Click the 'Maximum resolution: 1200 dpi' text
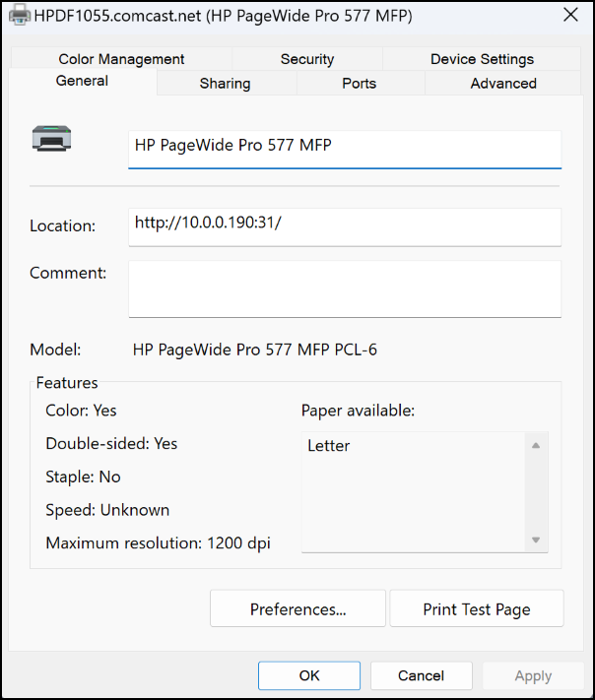 pyautogui.click(x=159, y=543)
